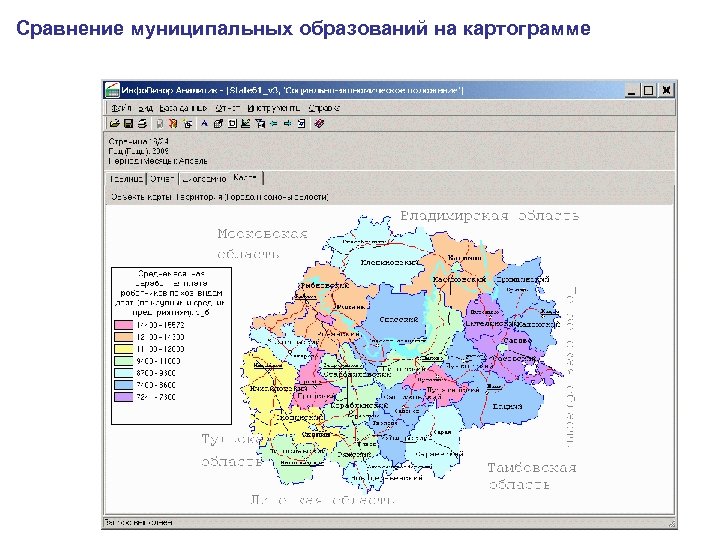Open the Справка menu

point(324,108)
